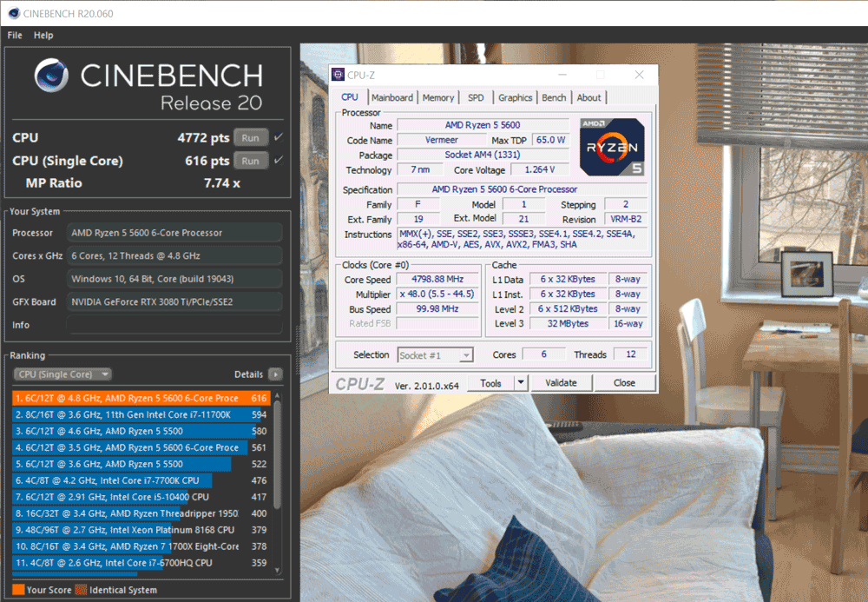This screenshot has width=868, height=602.
Task: Select ranking row 5, Ryzen 5 5500 at 3.6 GHz
Action: pyautogui.click(x=141, y=464)
